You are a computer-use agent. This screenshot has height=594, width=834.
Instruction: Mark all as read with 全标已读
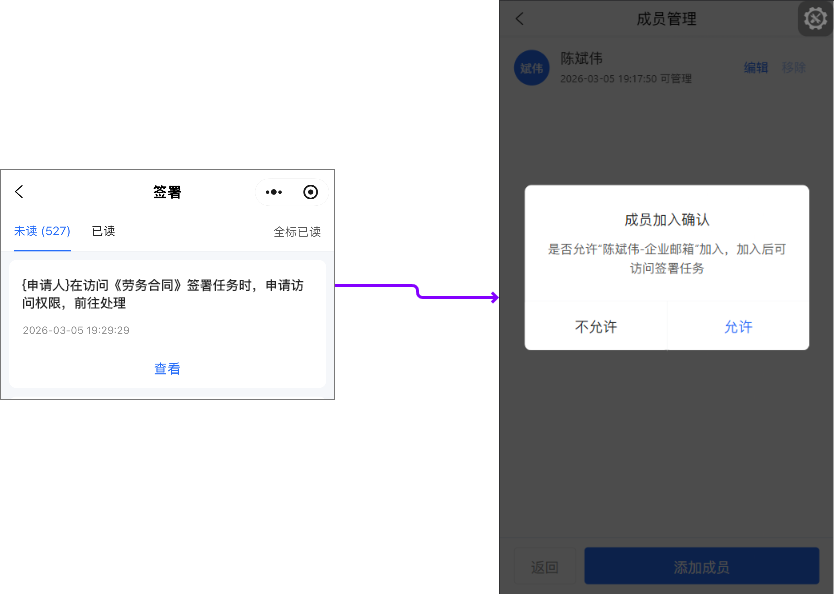pos(297,232)
